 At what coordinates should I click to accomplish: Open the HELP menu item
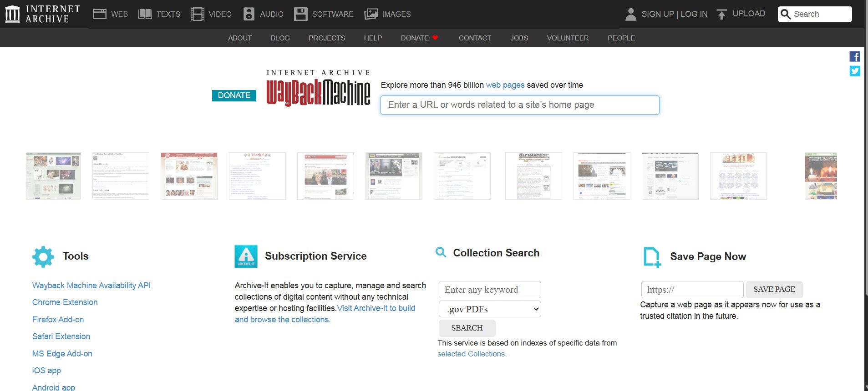coord(373,38)
